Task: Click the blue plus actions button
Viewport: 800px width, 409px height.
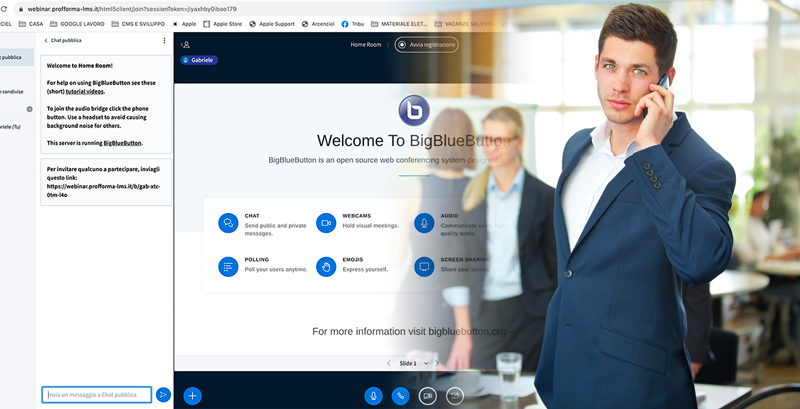Action: 192,396
